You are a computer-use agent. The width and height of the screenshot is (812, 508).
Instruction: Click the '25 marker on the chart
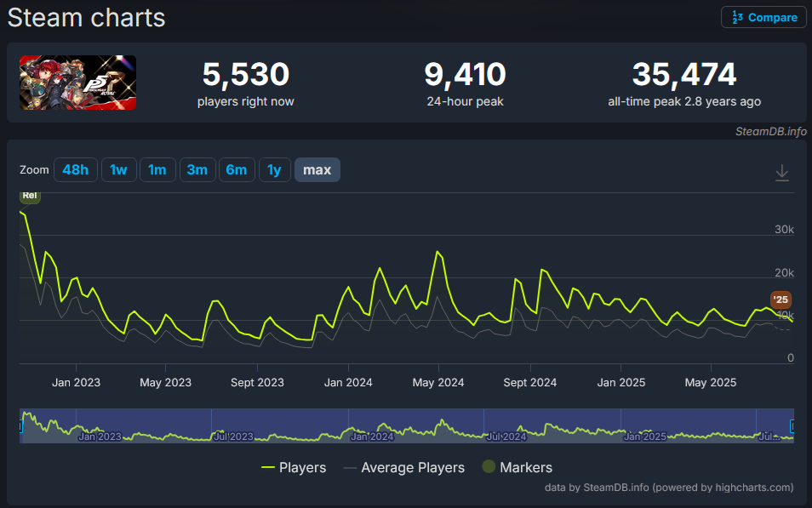tap(781, 300)
